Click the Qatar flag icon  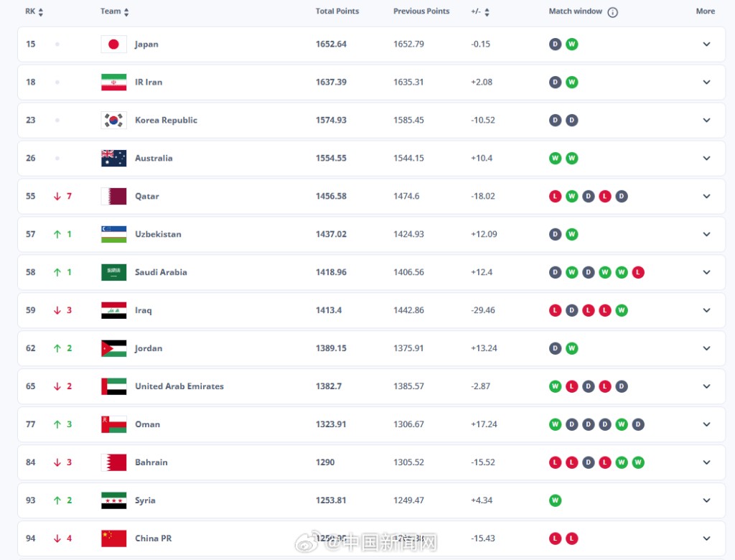click(113, 197)
